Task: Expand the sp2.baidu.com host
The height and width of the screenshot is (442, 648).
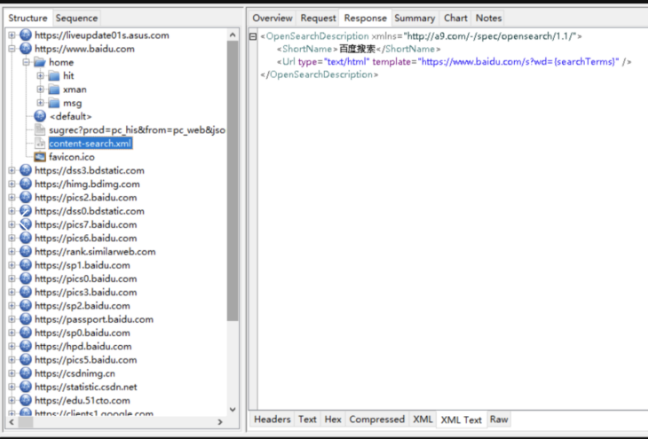Action: click(12, 306)
